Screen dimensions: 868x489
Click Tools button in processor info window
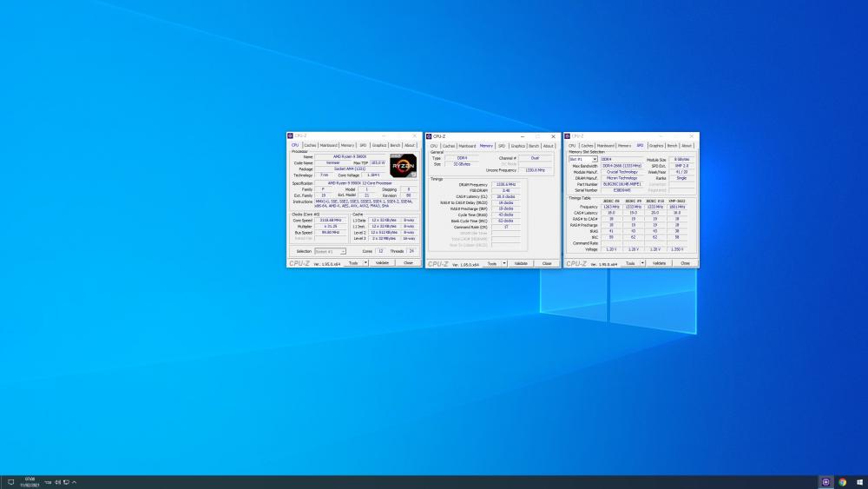point(353,263)
